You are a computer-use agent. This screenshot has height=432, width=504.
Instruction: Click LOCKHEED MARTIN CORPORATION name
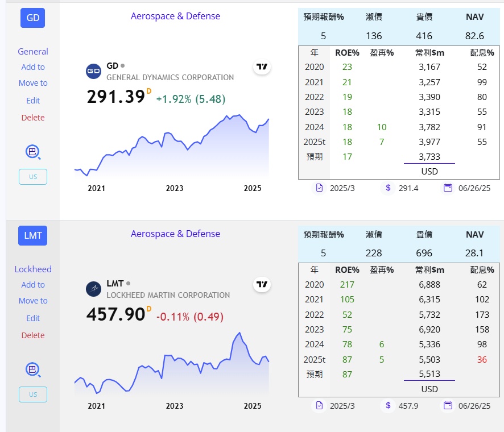(168, 295)
